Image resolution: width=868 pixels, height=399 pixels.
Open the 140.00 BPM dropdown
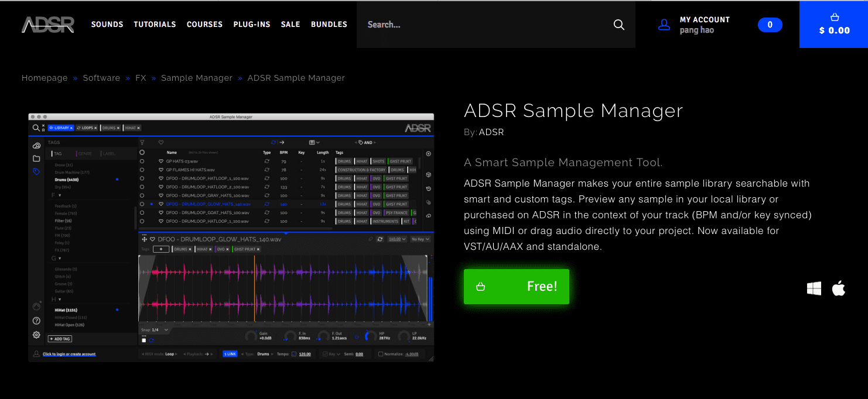397,239
